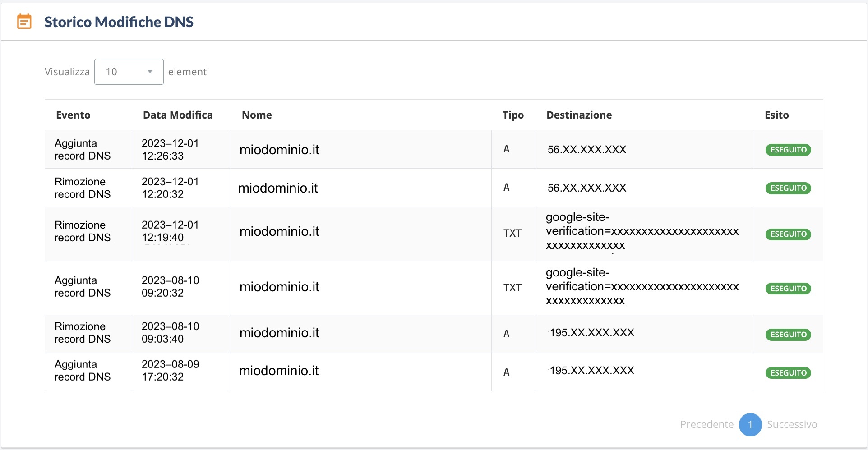Click ESEGUITO badge for 2023-08-09 entry
This screenshot has height=450, width=868.
pos(788,373)
